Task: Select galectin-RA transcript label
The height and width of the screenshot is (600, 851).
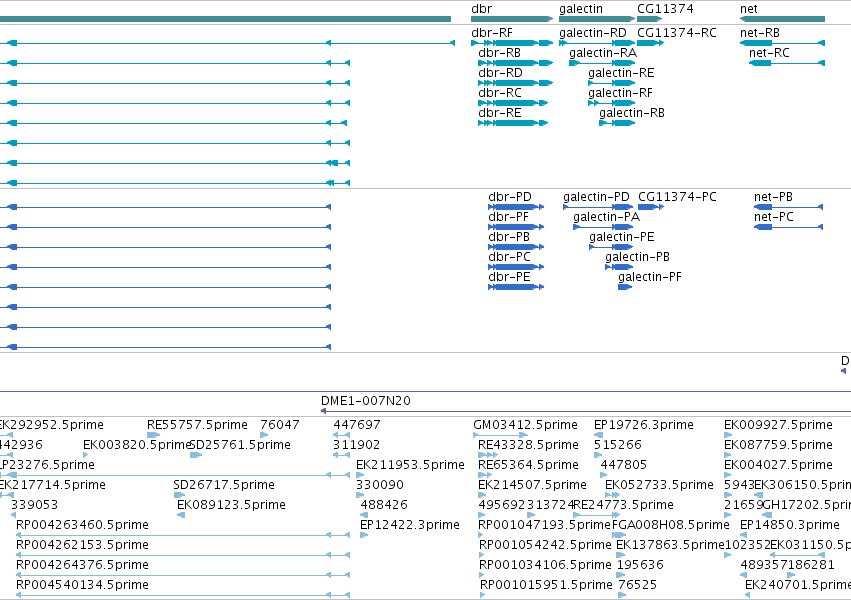Action: [x=602, y=53]
